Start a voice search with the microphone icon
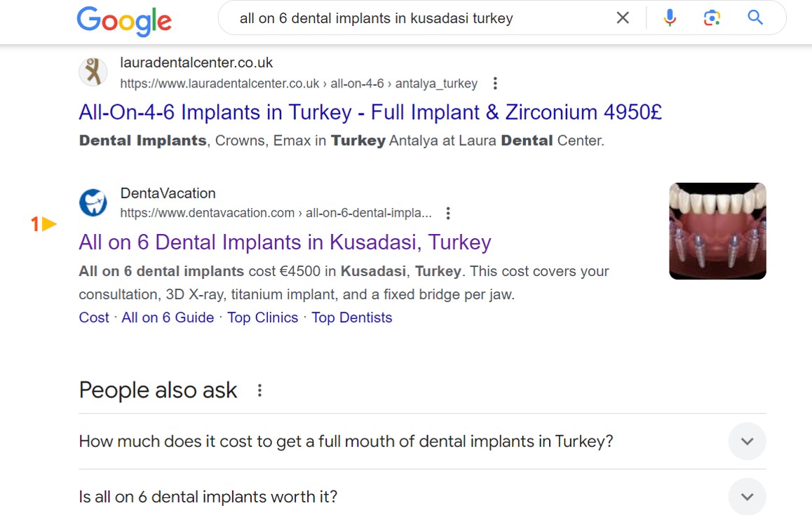This screenshot has width=812, height=515. 669,18
